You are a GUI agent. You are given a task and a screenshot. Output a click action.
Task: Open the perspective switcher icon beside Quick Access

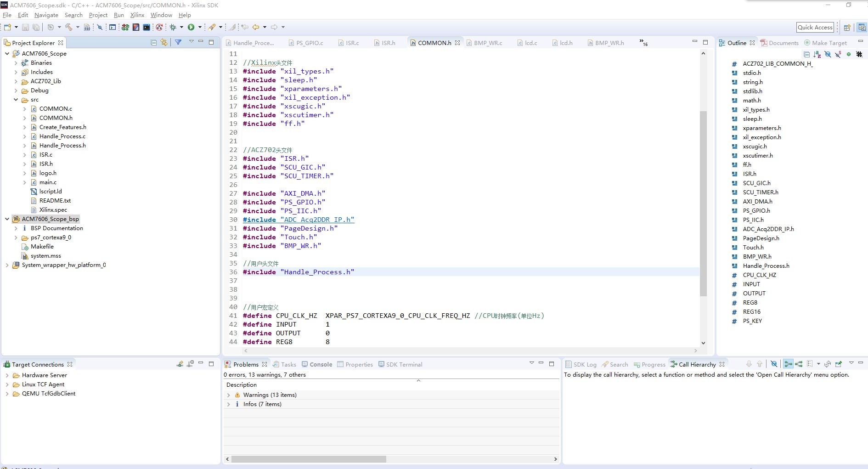coord(847,28)
